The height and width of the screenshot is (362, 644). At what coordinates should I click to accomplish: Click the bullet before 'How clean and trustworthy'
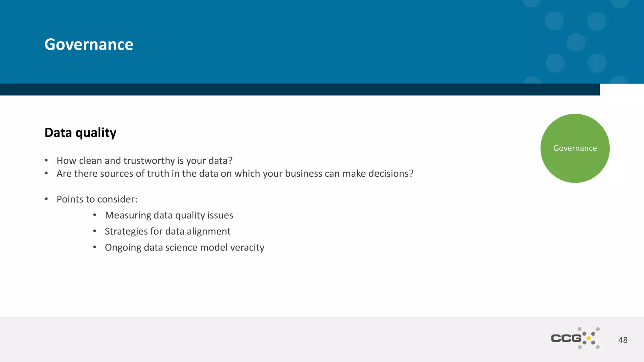(46, 160)
